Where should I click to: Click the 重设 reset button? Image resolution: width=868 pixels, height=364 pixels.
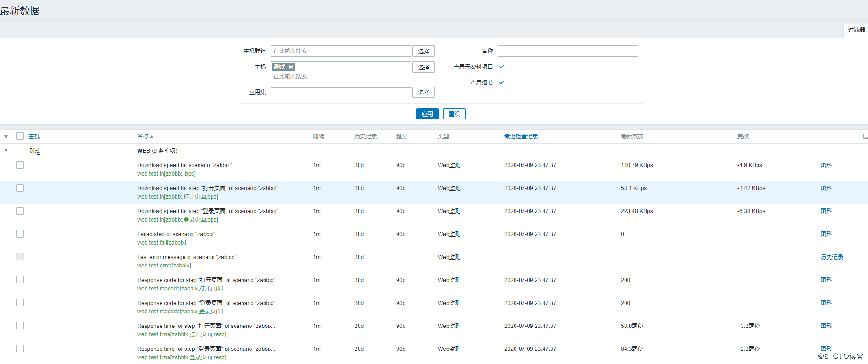(x=454, y=114)
